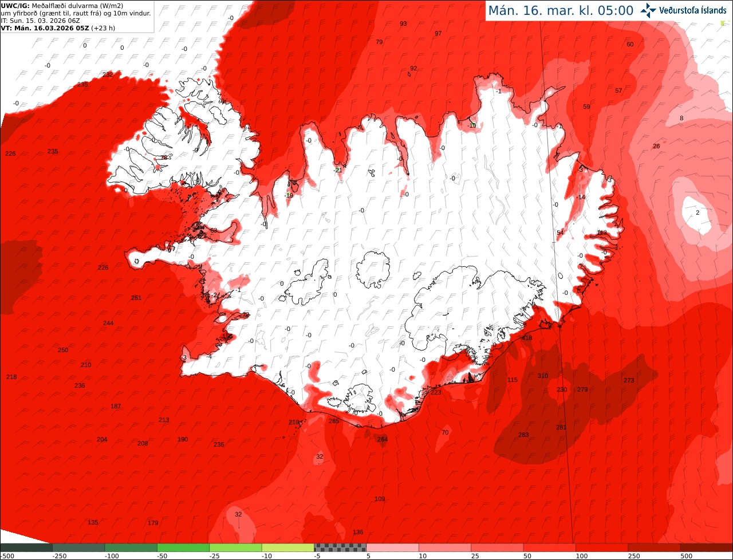Click the map value 60 in the northeast
Image resolution: width=733 pixels, height=560 pixels.
(x=630, y=45)
